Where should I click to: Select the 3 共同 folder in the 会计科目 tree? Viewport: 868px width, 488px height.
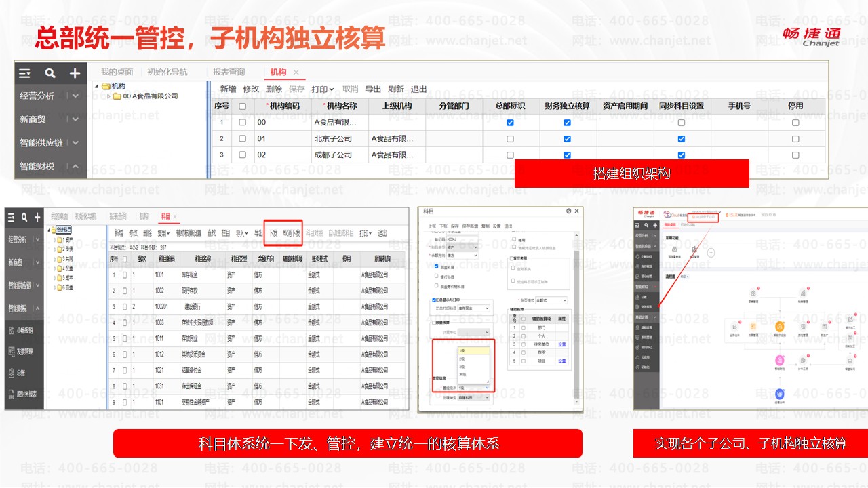[66, 258]
